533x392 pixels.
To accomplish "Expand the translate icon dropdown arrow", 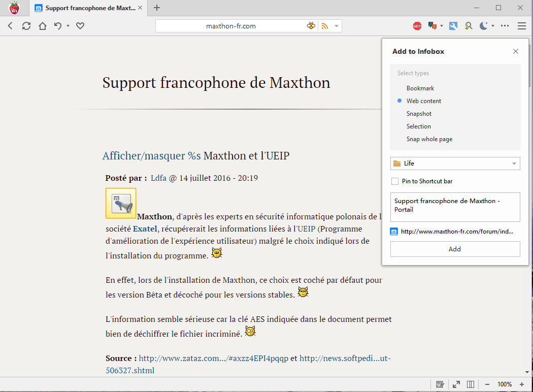I will (x=442, y=26).
